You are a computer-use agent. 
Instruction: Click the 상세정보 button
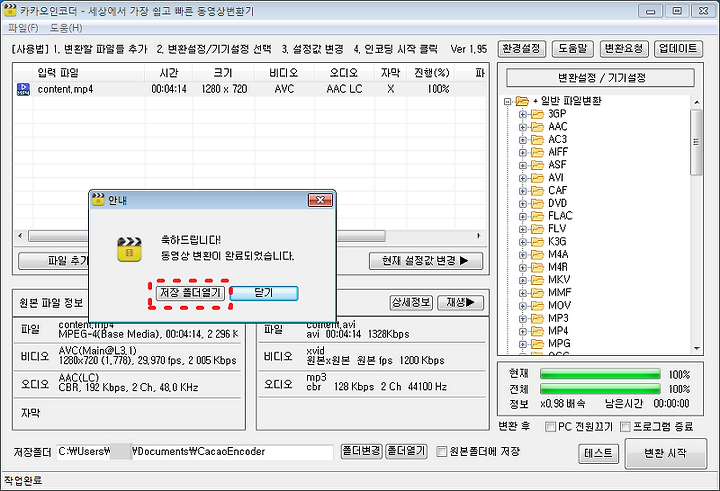[x=411, y=303]
